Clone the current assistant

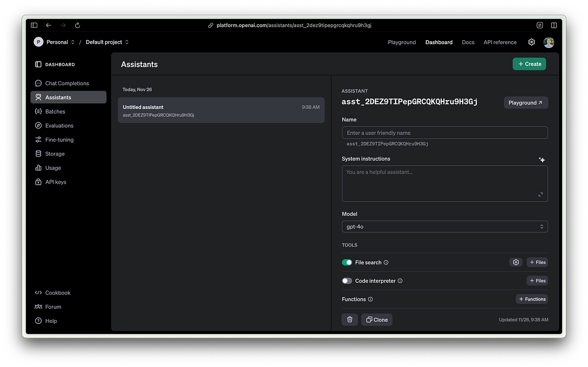click(376, 319)
